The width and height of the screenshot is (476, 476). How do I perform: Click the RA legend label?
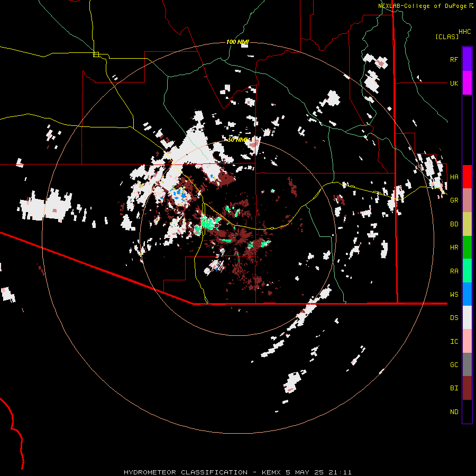click(x=454, y=271)
